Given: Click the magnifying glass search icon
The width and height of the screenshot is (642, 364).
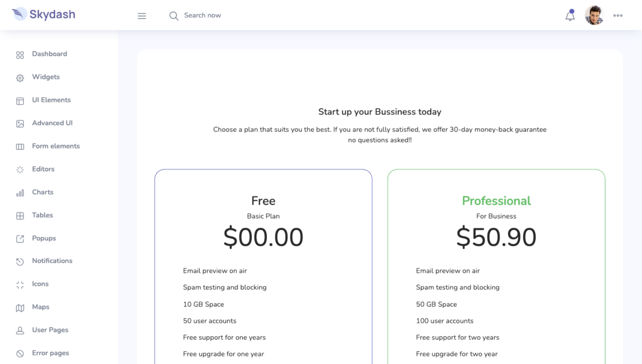Looking at the screenshot, I should 174,16.
